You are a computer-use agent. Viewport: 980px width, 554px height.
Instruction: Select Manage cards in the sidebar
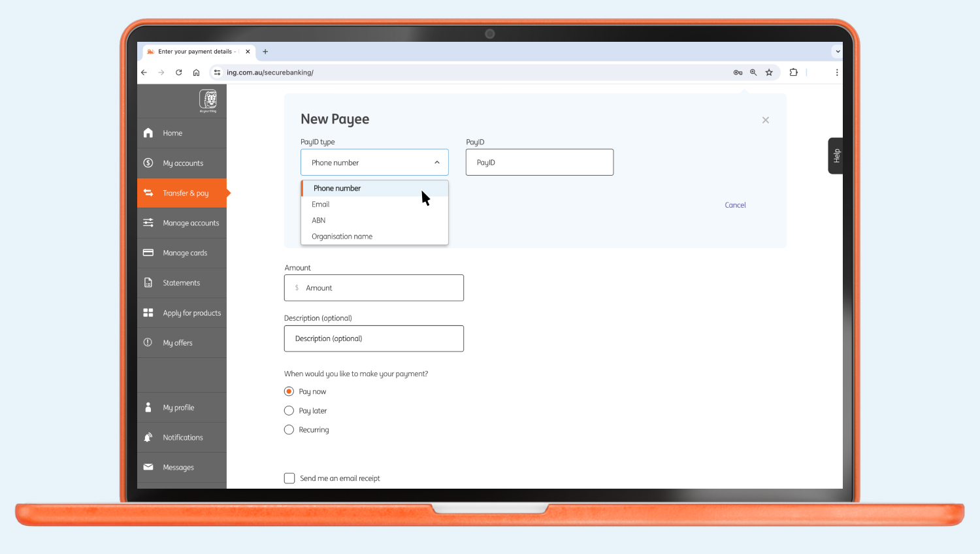point(185,253)
